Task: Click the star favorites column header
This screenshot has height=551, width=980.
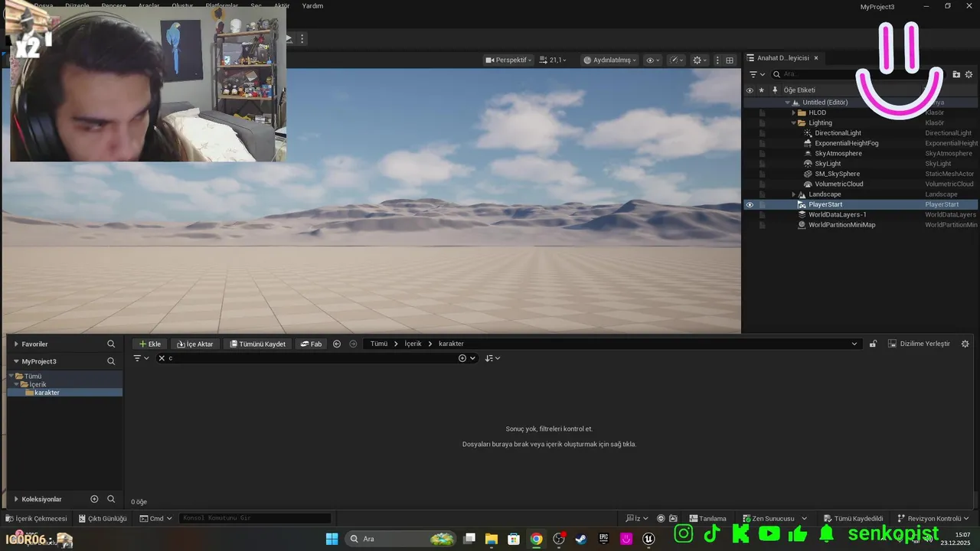Action: [x=761, y=90]
